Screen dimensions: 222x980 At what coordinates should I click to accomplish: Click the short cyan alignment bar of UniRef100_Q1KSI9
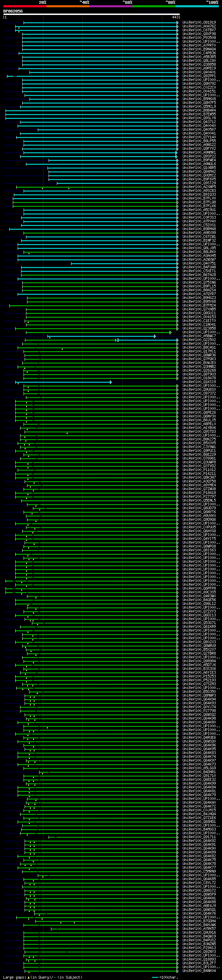click(64, 382)
